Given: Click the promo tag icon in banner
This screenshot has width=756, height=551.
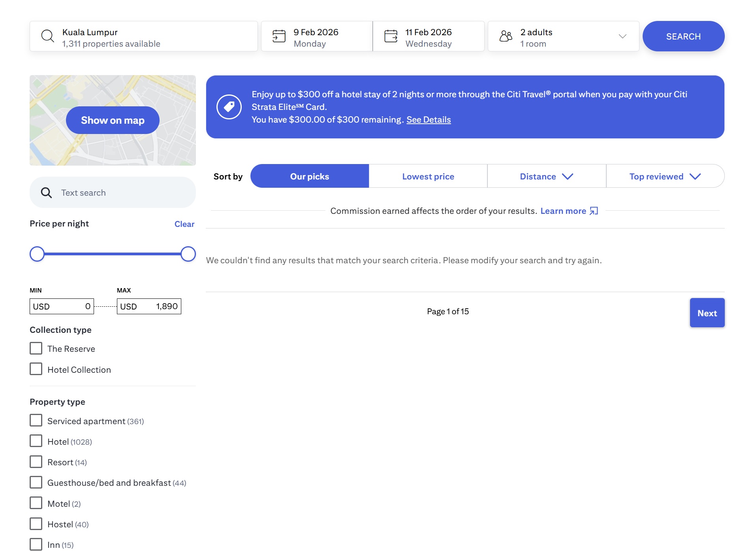Looking at the screenshot, I should 229,107.
